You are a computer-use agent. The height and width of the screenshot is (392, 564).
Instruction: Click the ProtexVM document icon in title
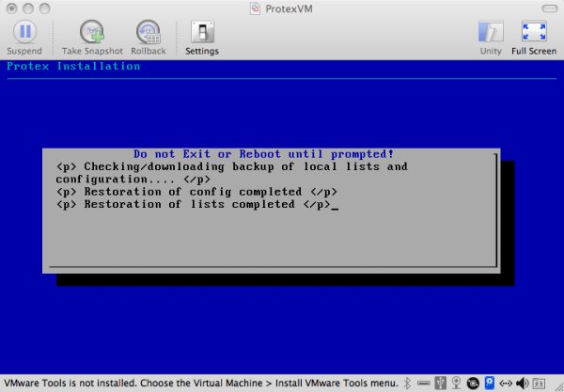click(x=255, y=8)
